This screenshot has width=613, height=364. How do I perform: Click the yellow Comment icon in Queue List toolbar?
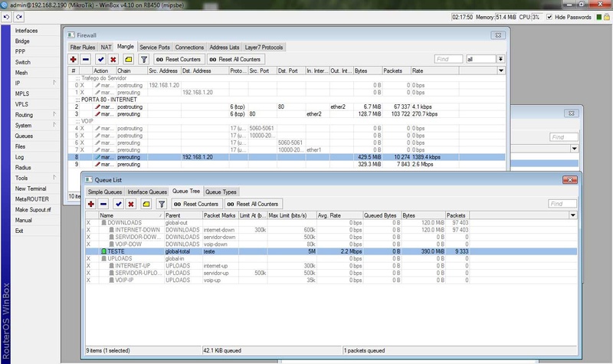[146, 204]
